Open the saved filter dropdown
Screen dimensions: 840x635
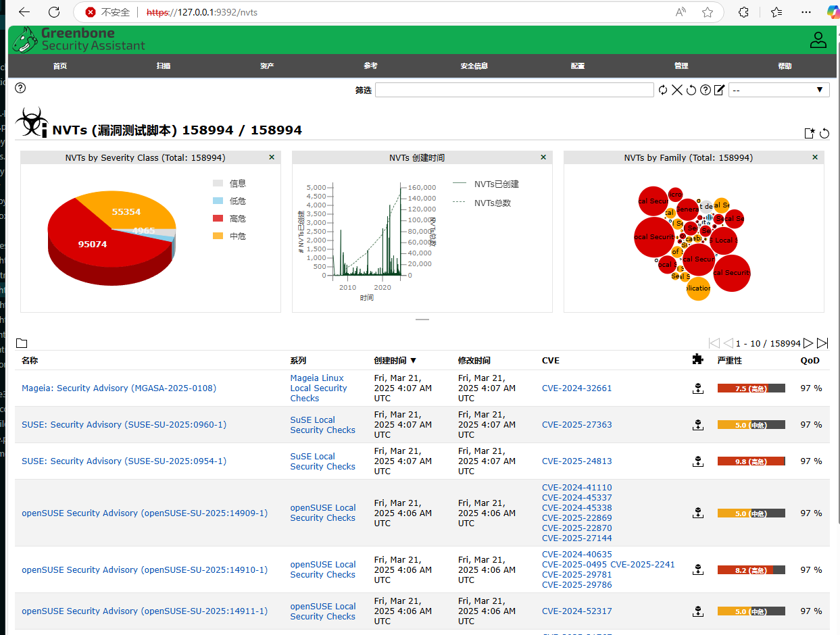tap(779, 90)
